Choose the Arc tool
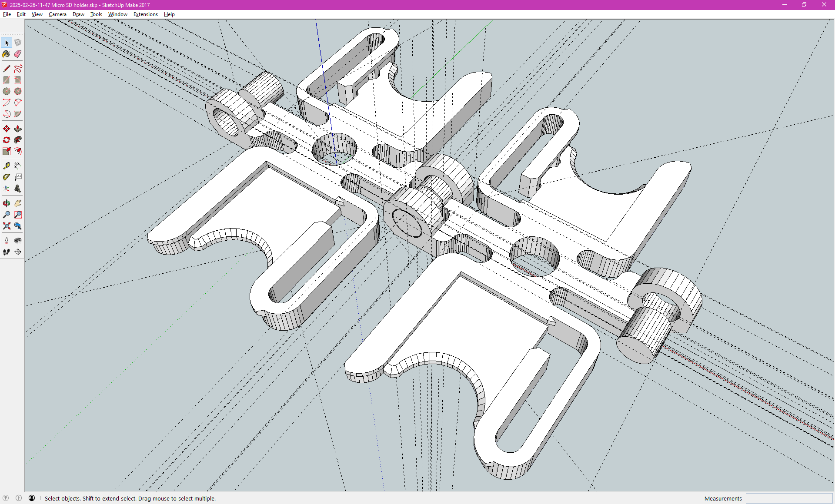Image resolution: width=835 pixels, height=504 pixels. point(7,103)
